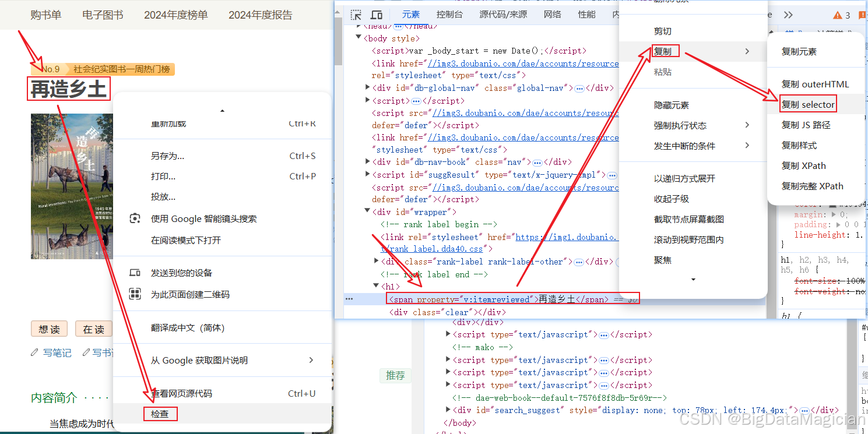Open the Google image description submenu arrow
868x434 pixels.
(x=311, y=360)
